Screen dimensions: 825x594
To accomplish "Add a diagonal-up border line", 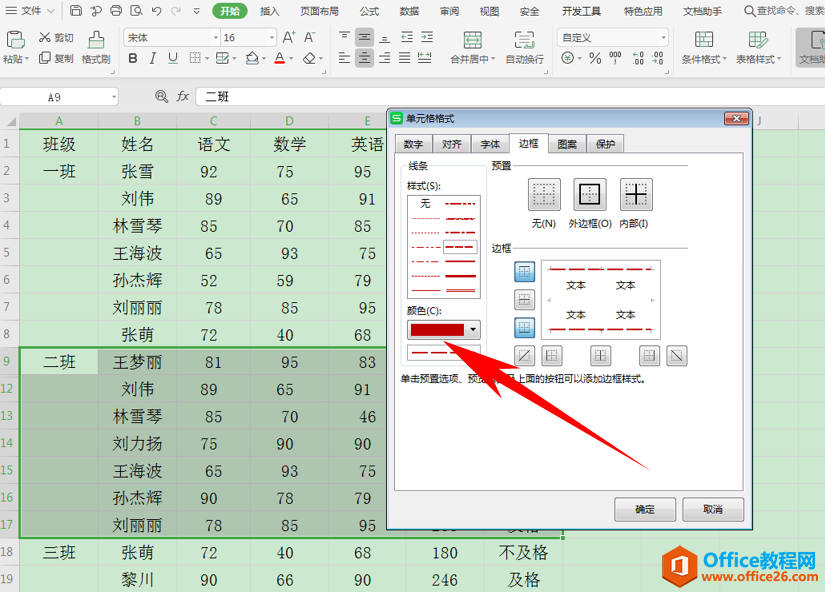I will click(x=524, y=354).
